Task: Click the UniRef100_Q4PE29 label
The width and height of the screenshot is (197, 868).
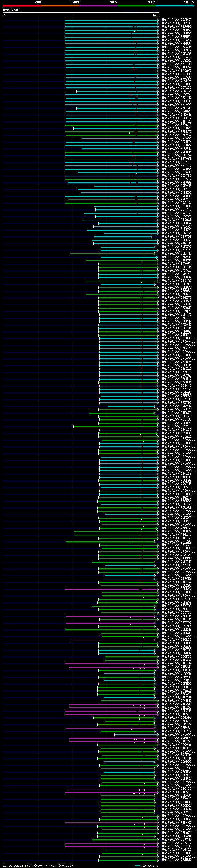Action: point(177,335)
